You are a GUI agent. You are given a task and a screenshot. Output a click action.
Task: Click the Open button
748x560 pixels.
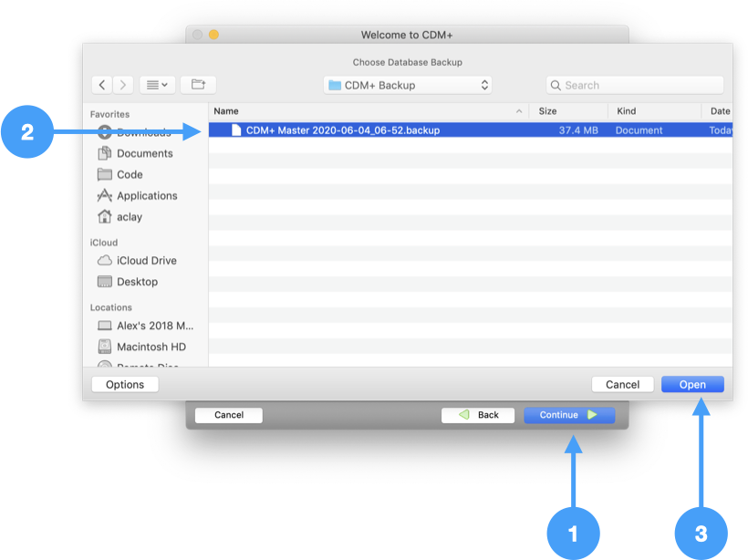point(692,385)
